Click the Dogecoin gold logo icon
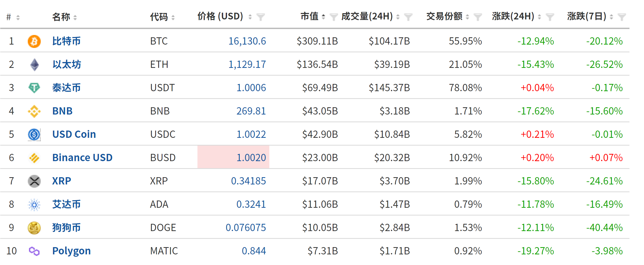Image resolution: width=644 pixels, height=265 pixels. tap(34, 228)
